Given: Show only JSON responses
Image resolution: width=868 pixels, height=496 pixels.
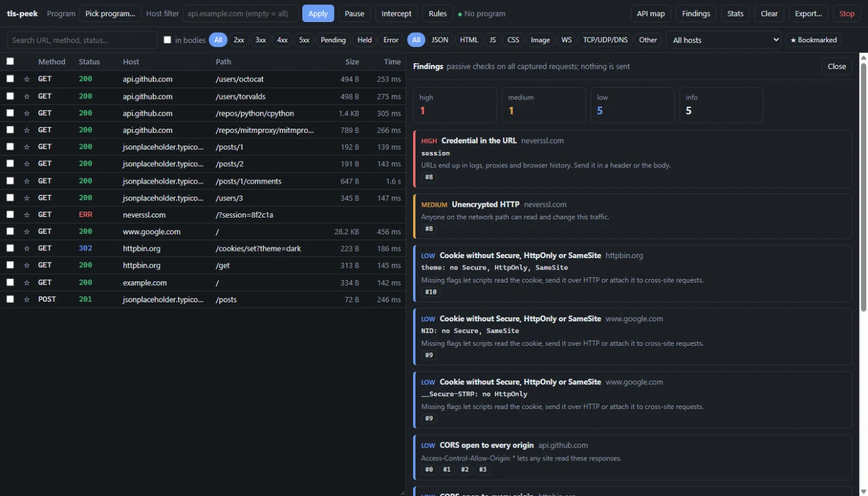Looking at the screenshot, I should click(440, 40).
